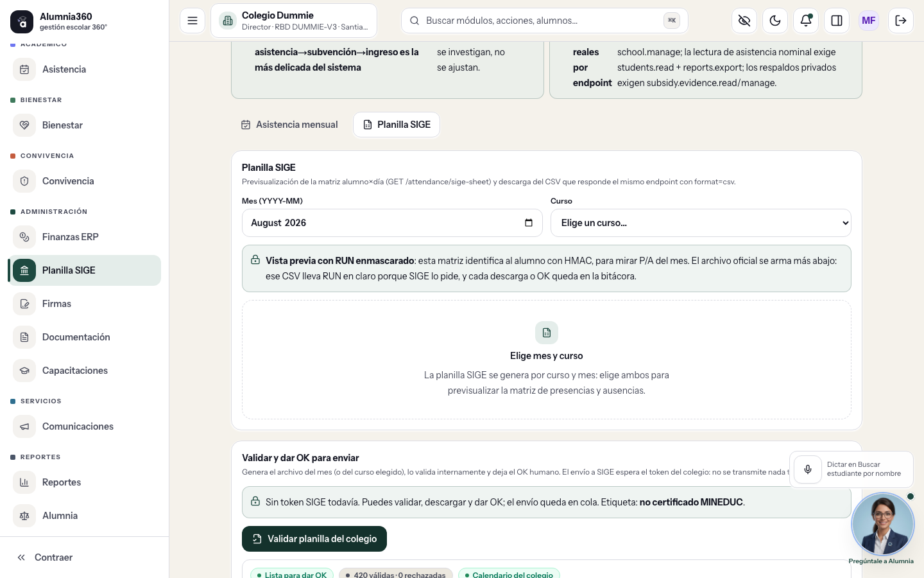
Task: Click the Comunicaciones megaphone icon
Action: tap(24, 426)
